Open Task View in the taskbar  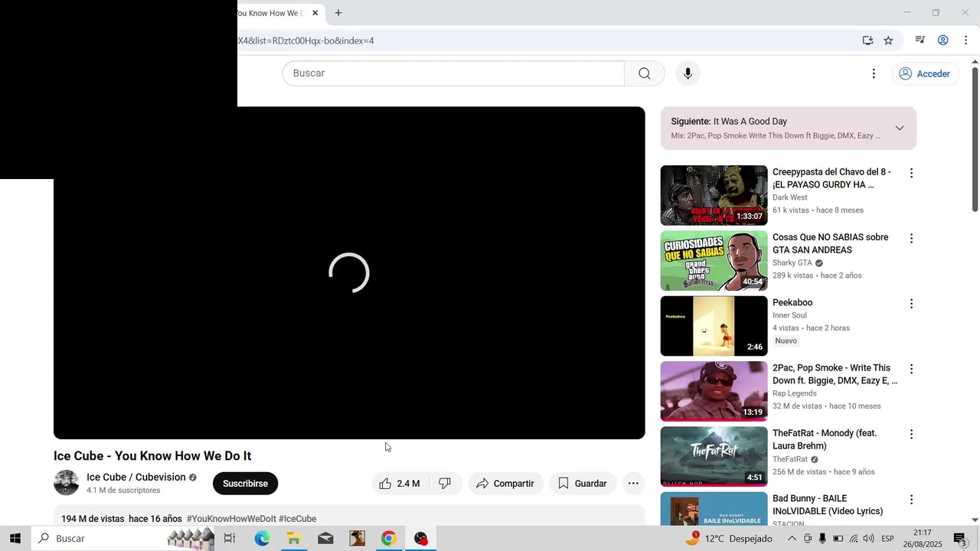coord(230,539)
